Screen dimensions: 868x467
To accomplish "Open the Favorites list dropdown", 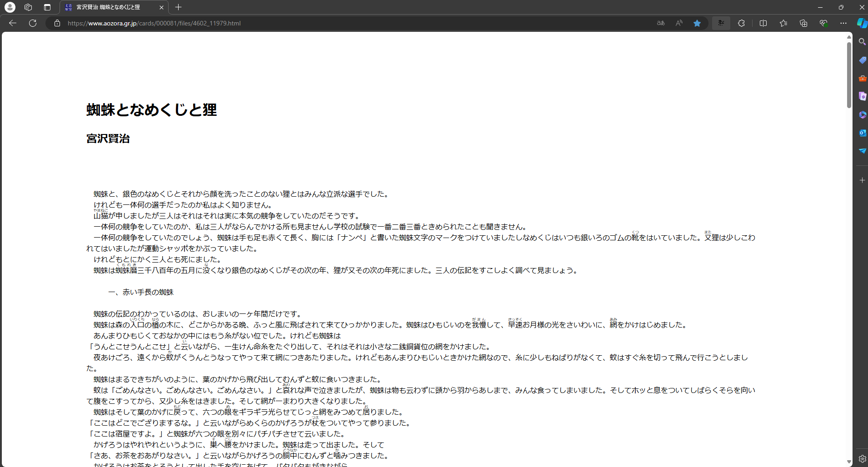I will pyautogui.click(x=783, y=23).
